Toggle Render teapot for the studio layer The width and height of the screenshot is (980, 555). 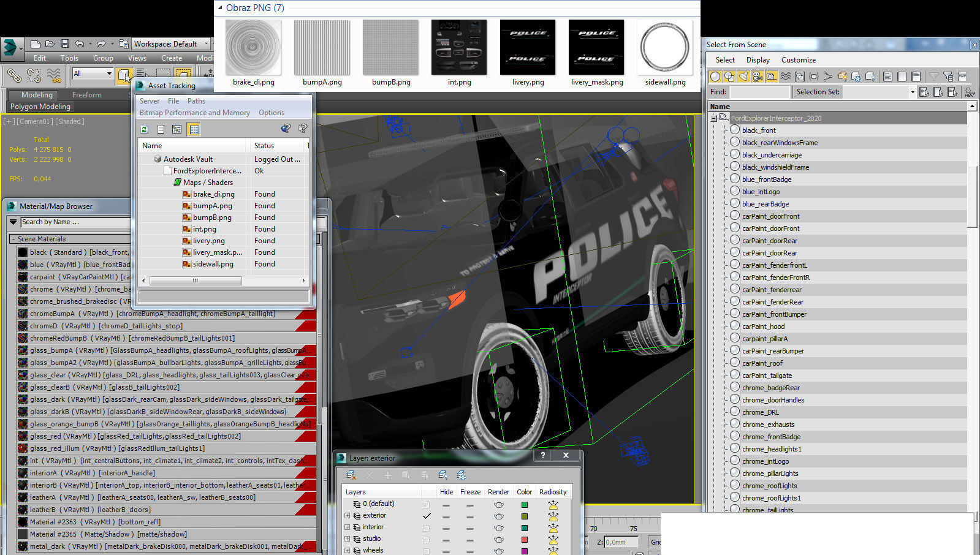499,540
